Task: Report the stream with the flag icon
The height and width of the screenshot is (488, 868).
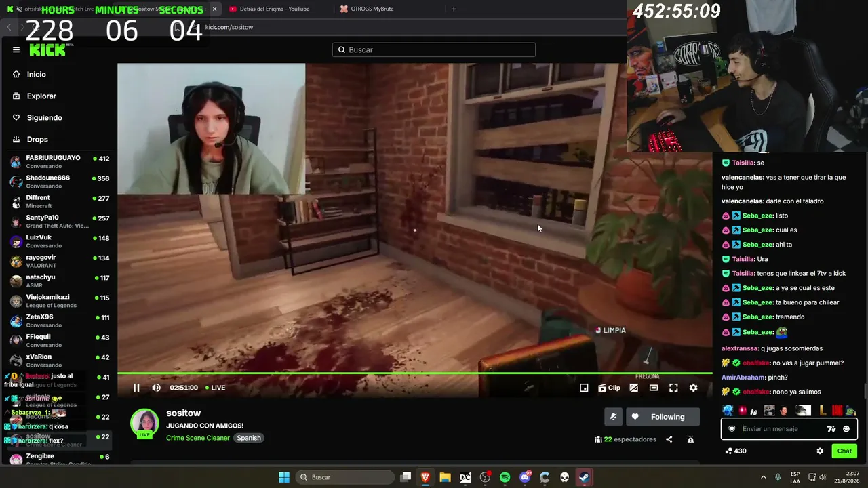Action: coord(690,439)
